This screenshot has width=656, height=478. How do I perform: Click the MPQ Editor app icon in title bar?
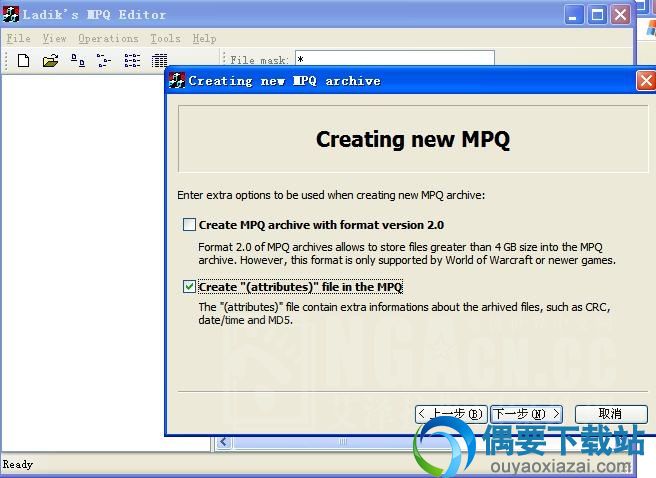click(10, 14)
